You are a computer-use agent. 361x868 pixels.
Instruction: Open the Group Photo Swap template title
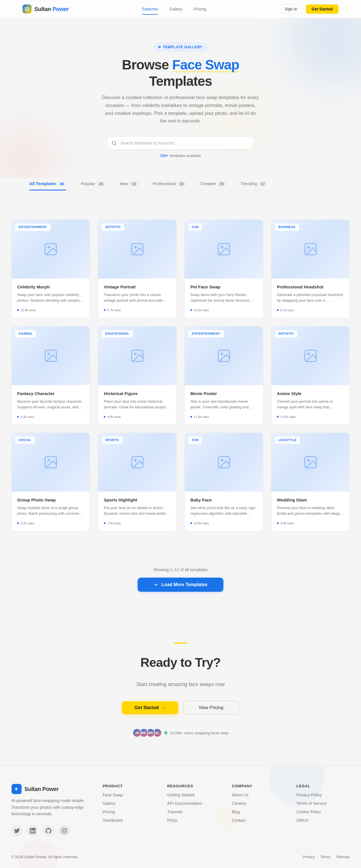tap(36, 500)
